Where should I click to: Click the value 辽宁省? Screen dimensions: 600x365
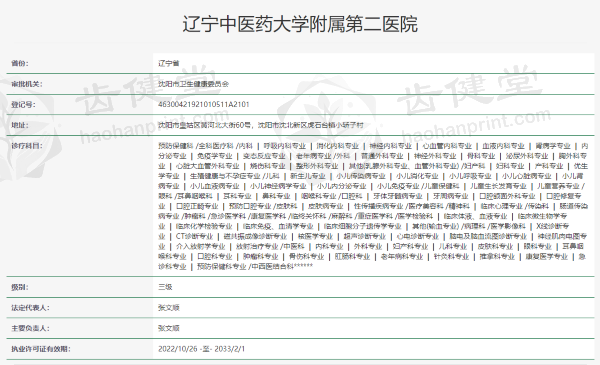pyautogui.click(x=169, y=63)
